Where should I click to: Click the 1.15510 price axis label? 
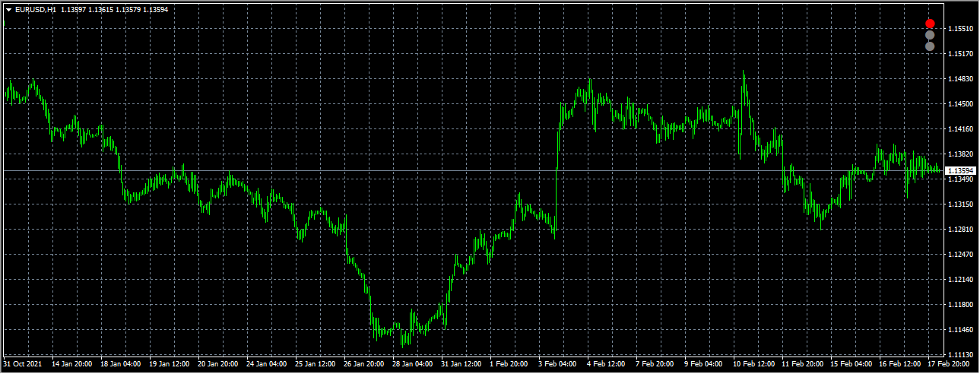coord(959,29)
